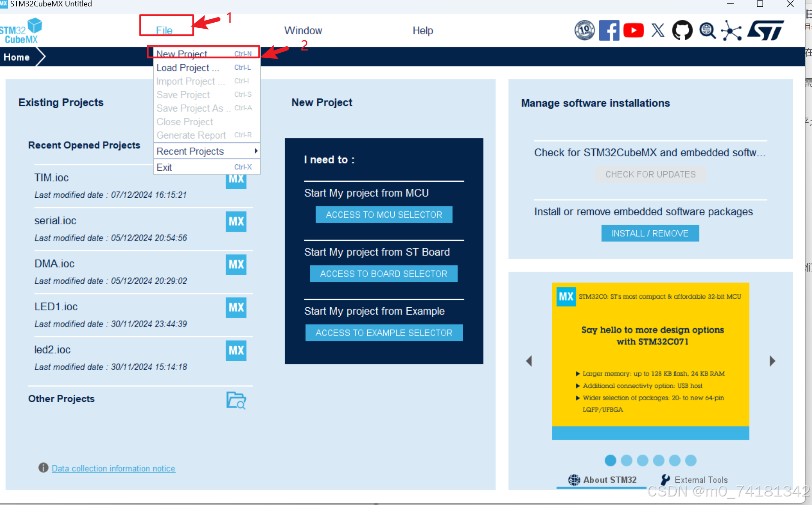Screen dimensions: 812x505
Task: Open DMA.ioc via its MX icon
Action: (236, 264)
